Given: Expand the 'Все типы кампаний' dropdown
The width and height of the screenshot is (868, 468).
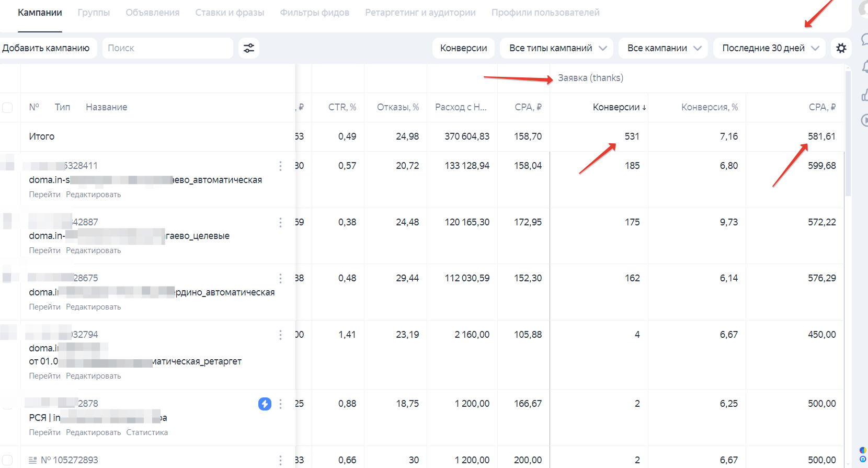Looking at the screenshot, I should coord(557,48).
